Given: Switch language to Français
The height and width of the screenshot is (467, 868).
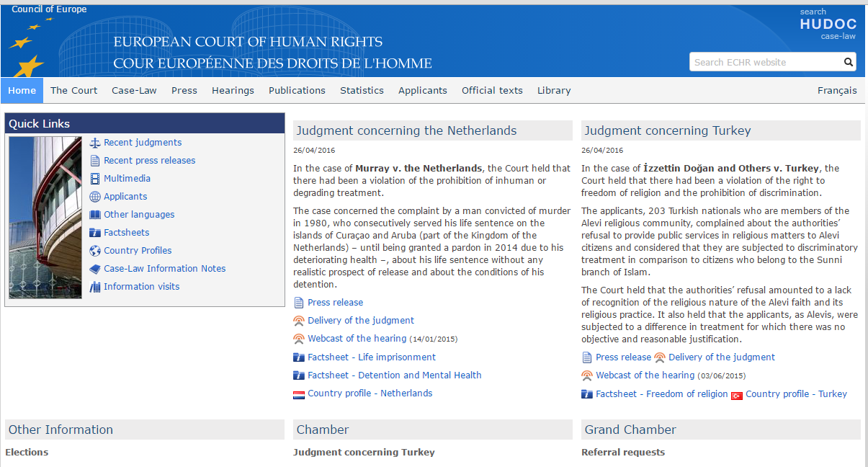Looking at the screenshot, I should (837, 91).
